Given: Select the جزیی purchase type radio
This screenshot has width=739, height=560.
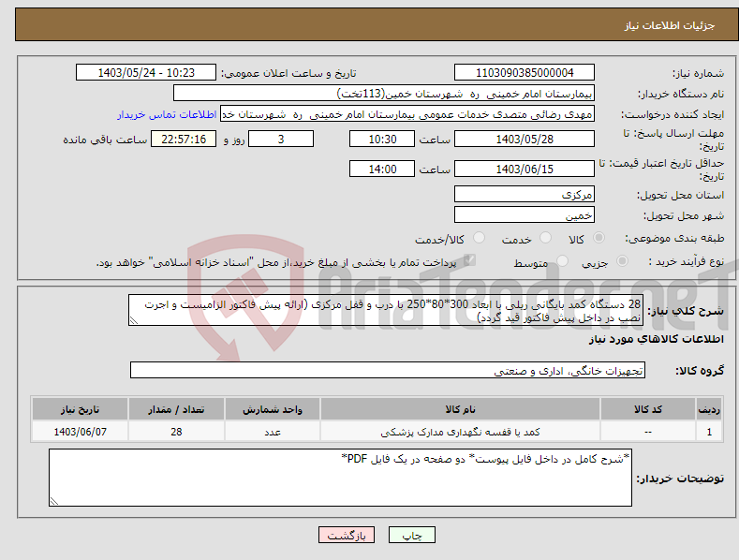Looking at the screenshot, I should pyautogui.click(x=622, y=260).
